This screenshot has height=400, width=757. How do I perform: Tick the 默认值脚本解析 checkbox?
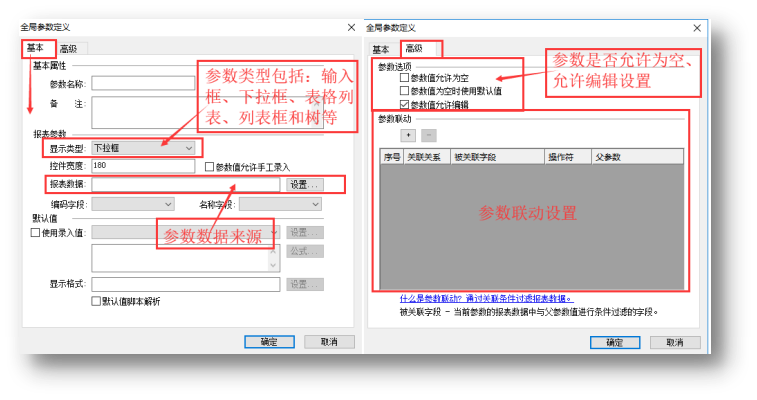pyautogui.click(x=96, y=301)
